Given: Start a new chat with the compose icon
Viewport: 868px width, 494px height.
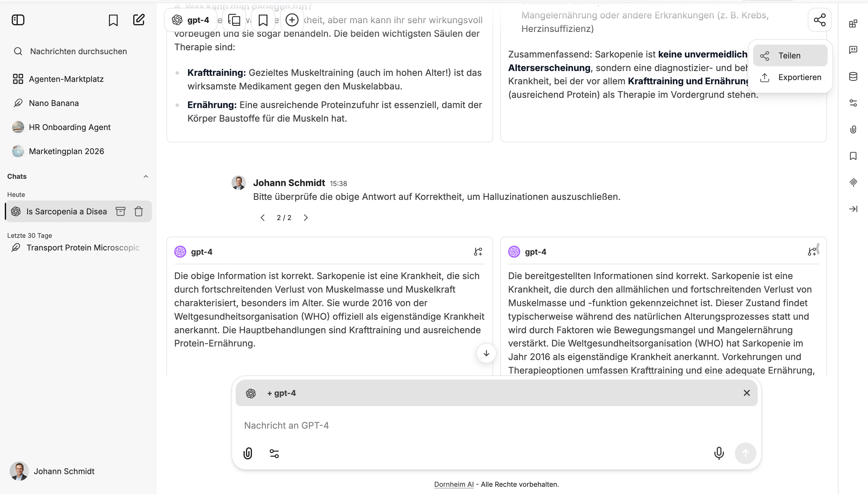Looking at the screenshot, I should [139, 20].
